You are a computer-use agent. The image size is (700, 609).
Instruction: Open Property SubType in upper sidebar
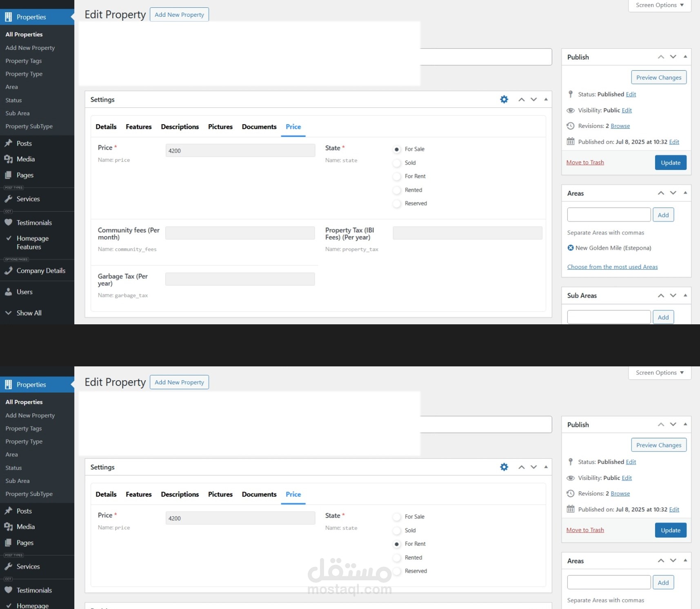pos(29,126)
